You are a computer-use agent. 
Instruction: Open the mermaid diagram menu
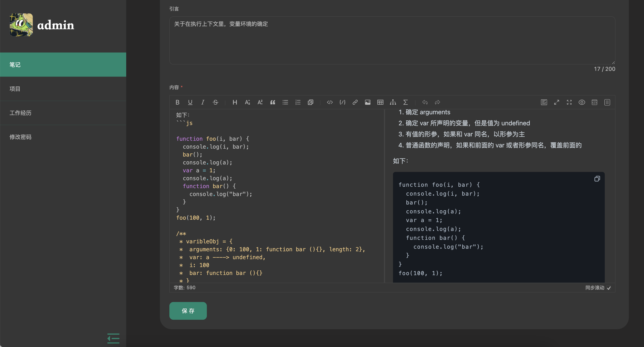[393, 102]
